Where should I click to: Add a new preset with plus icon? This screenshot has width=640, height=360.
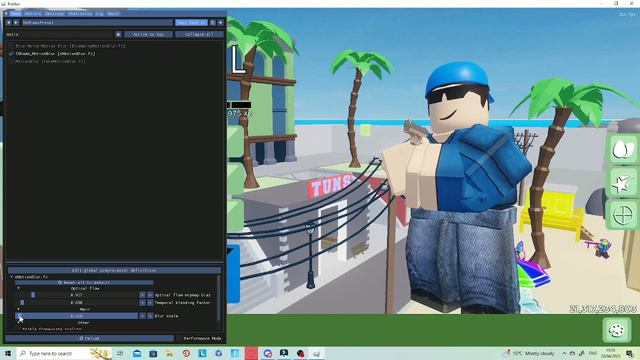[220, 22]
